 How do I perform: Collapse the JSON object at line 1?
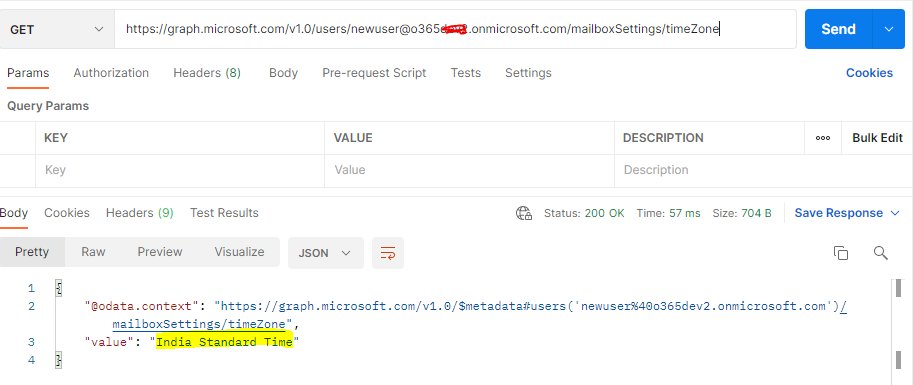59,288
